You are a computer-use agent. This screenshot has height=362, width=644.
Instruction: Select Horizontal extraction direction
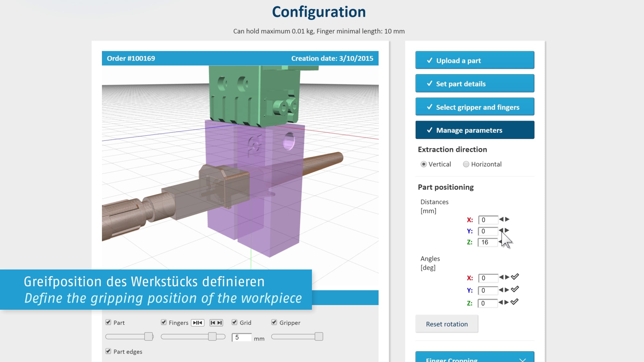(x=466, y=164)
